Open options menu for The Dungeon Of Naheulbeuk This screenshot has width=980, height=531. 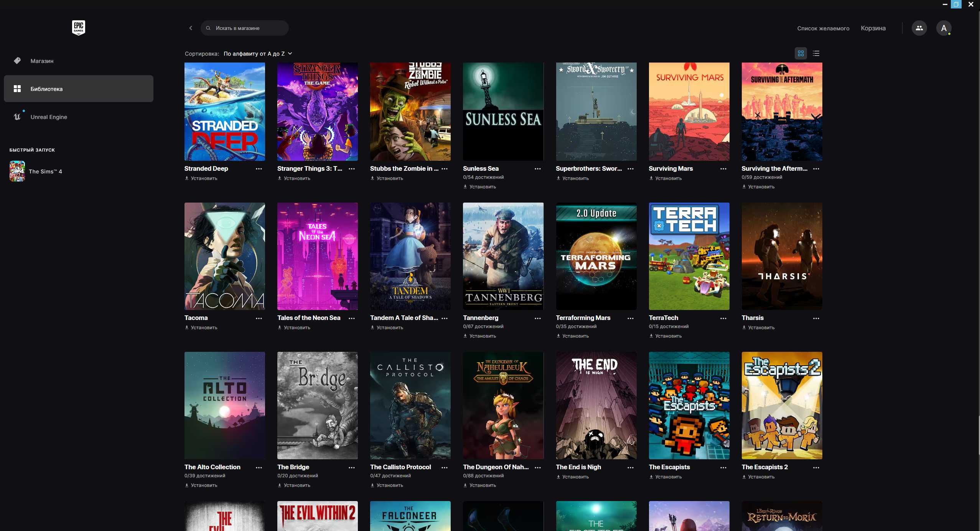pos(538,468)
